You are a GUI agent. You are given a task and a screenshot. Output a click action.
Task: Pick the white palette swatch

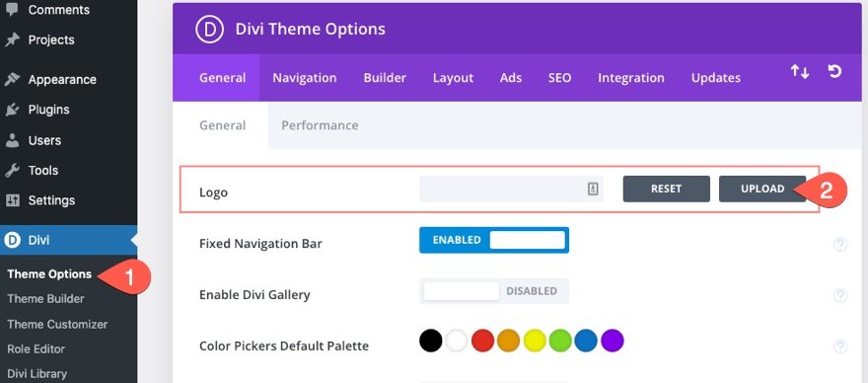pyautogui.click(x=457, y=341)
